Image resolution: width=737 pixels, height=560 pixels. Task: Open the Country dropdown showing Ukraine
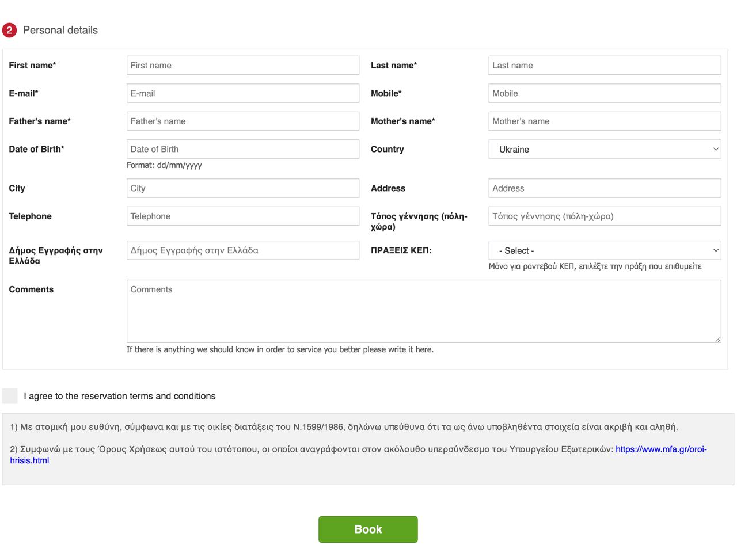pos(604,150)
